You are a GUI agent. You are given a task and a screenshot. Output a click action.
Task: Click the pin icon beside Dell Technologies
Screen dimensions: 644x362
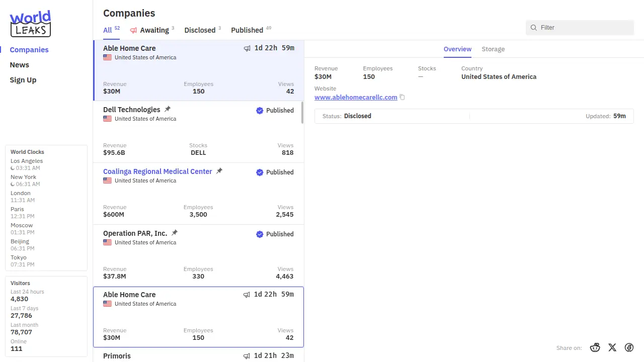(168, 109)
